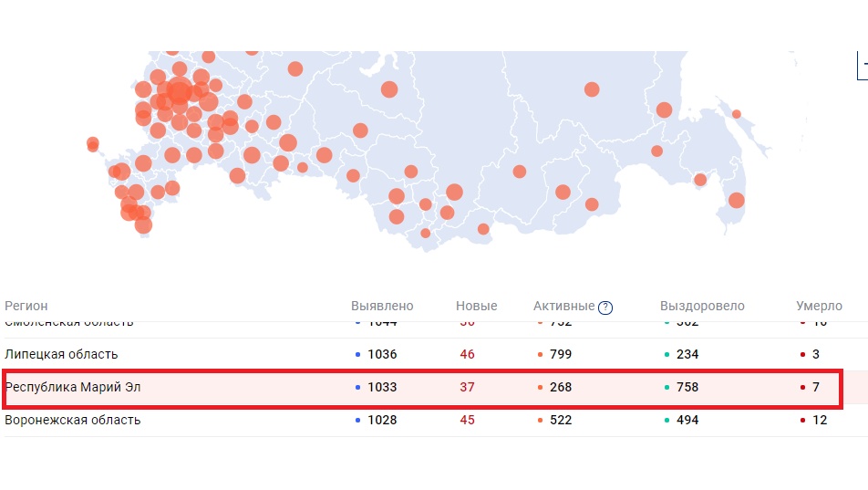868x490 pixels.
Task: Sort table by the Выявлено column header
Action: point(382,307)
